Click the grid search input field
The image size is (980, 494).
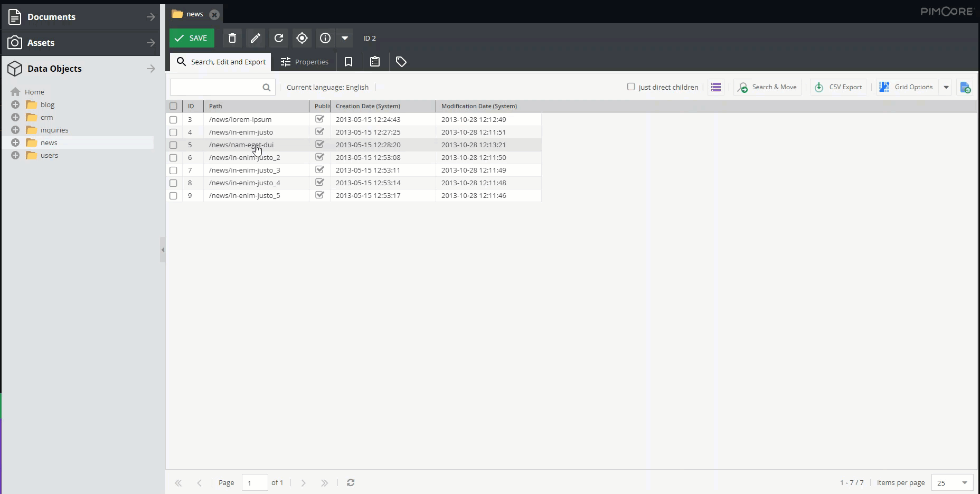pyautogui.click(x=215, y=88)
